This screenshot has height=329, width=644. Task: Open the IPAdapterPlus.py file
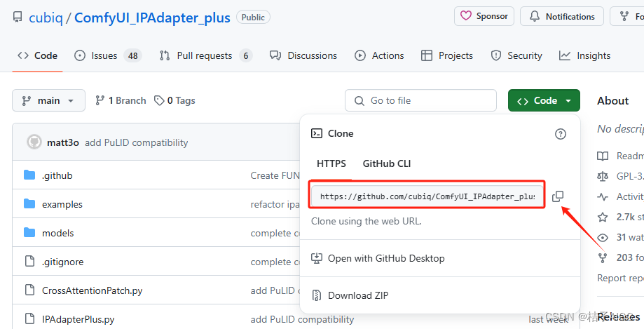click(78, 320)
